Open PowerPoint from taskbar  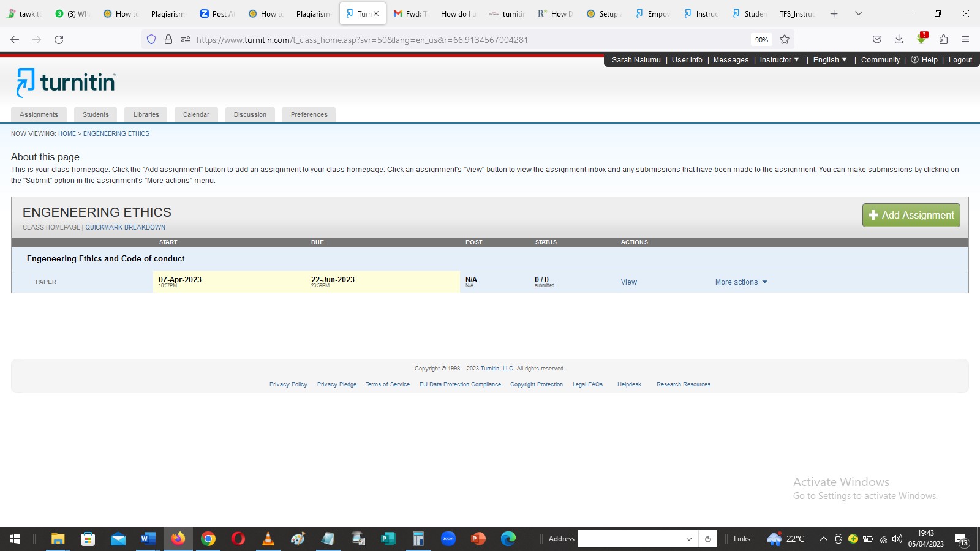tap(478, 539)
